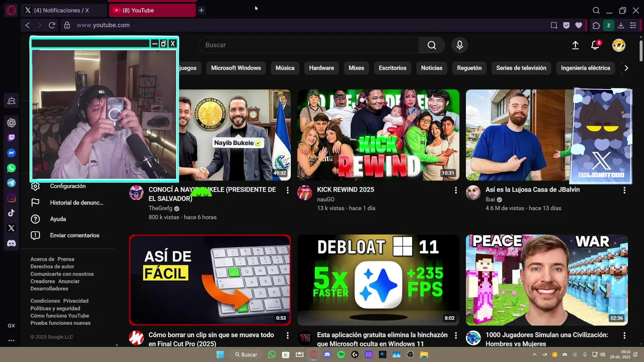Select the Noticias category chip
Viewport: 644px width, 362px height.
(432, 68)
